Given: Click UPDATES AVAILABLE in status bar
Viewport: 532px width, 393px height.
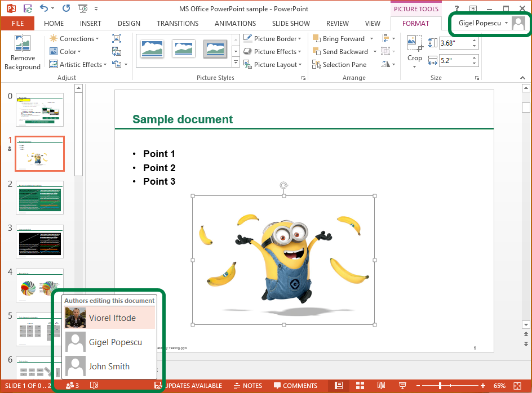Looking at the screenshot, I should 188,386.
